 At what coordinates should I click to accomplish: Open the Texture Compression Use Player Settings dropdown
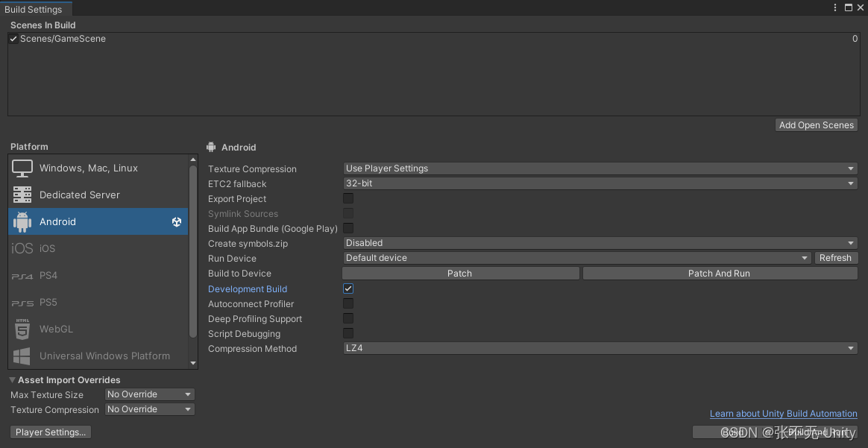600,168
